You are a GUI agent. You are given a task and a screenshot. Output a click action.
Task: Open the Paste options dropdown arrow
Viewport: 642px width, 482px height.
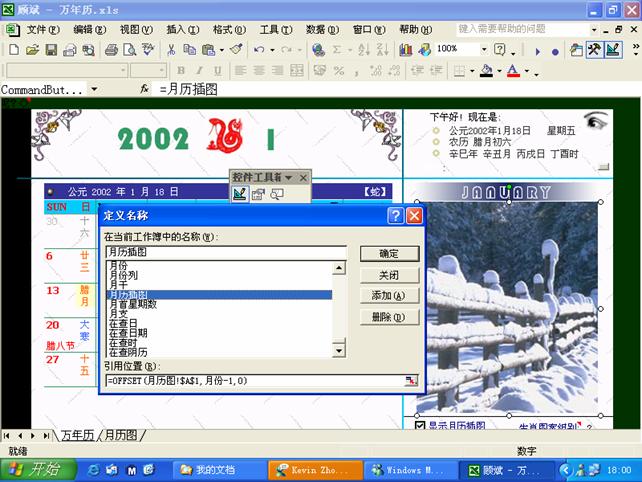pyautogui.click(x=222, y=50)
